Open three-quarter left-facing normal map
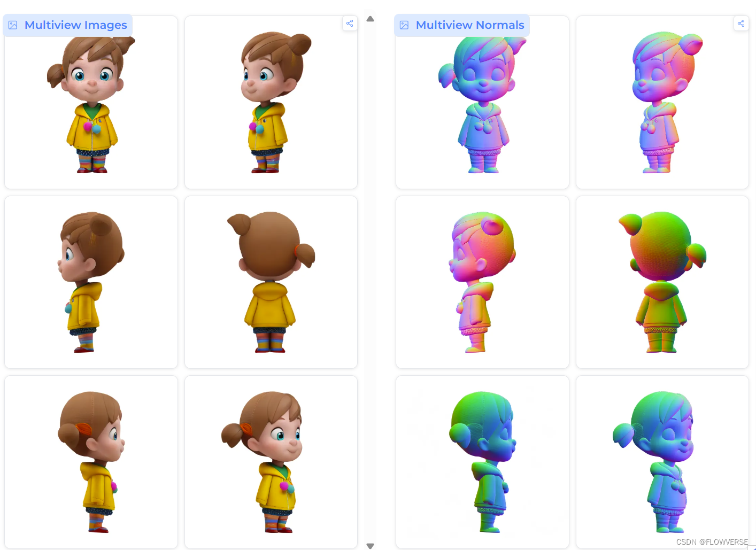Image resolution: width=756 pixels, height=550 pixels. click(662, 102)
